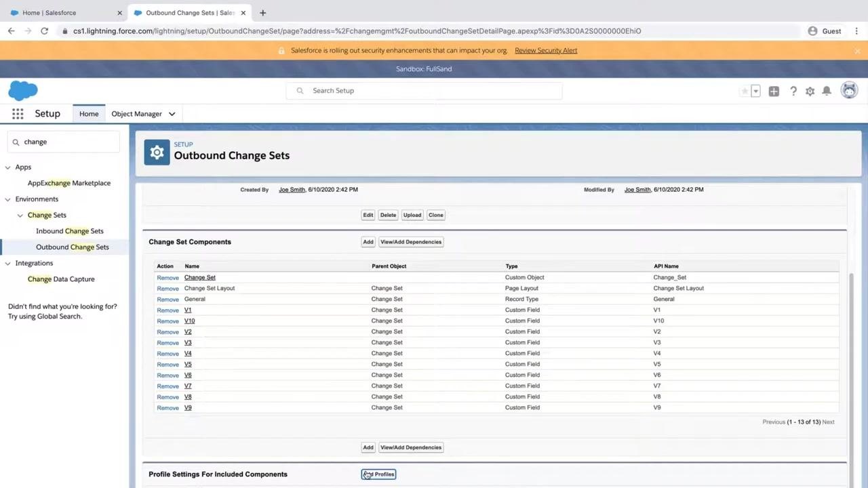
Task: Open the Favorites star icon
Action: point(745,91)
